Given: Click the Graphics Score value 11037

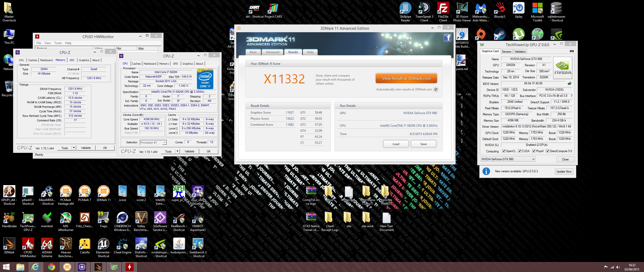Looking at the screenshot, I should point(290,113).
